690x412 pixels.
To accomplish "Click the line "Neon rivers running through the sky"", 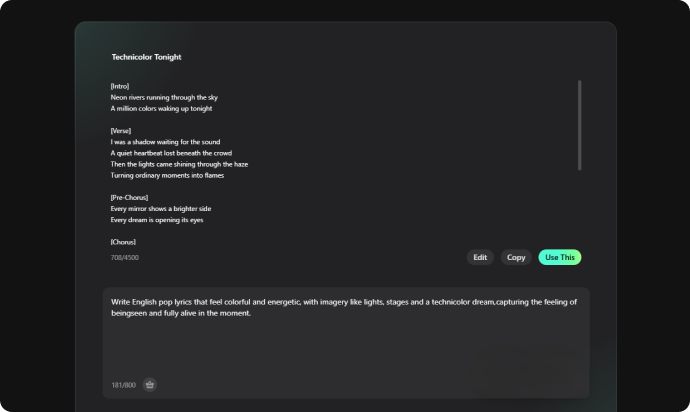I will [x=164, y=97].
